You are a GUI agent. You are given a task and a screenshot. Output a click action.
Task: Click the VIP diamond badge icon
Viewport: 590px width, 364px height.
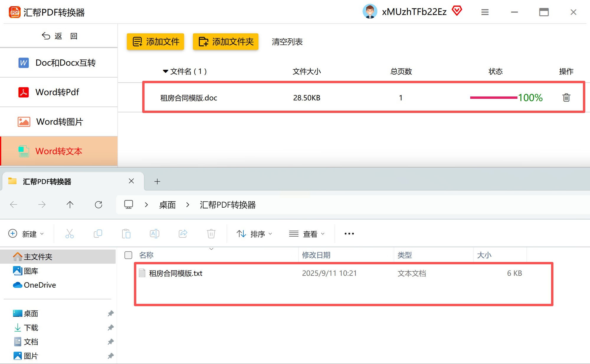[x=457, y=11]
